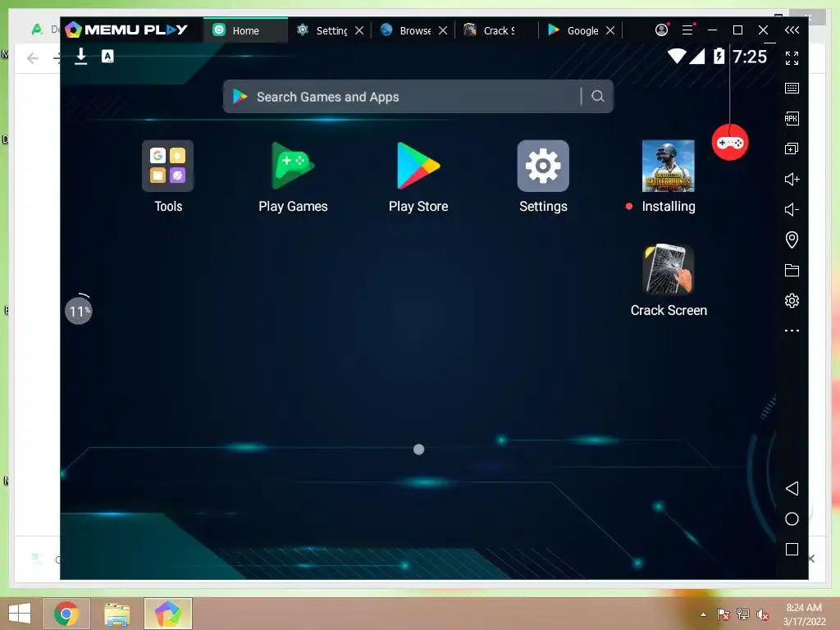Open the Tools folder icon
Viewport: 840px width, 630px height.
point(167,166)
